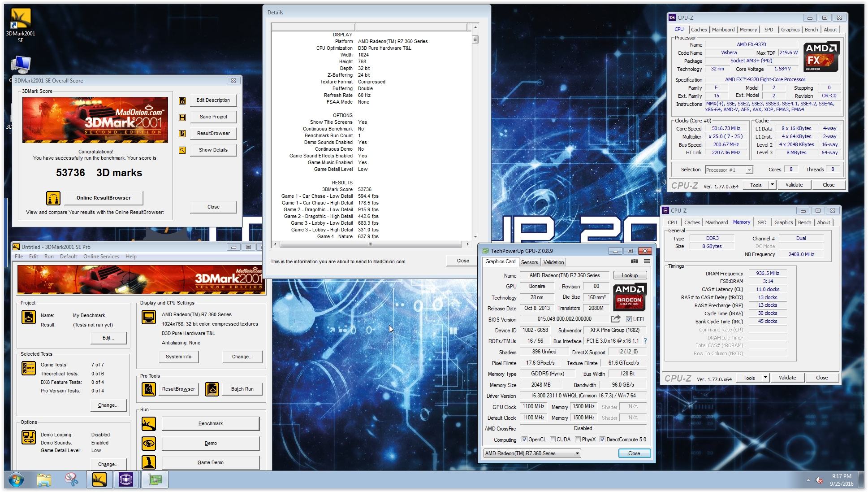868x492 pixels.
Task: Click the Online ResultBrowser button
Action: [x=104, y=198]
